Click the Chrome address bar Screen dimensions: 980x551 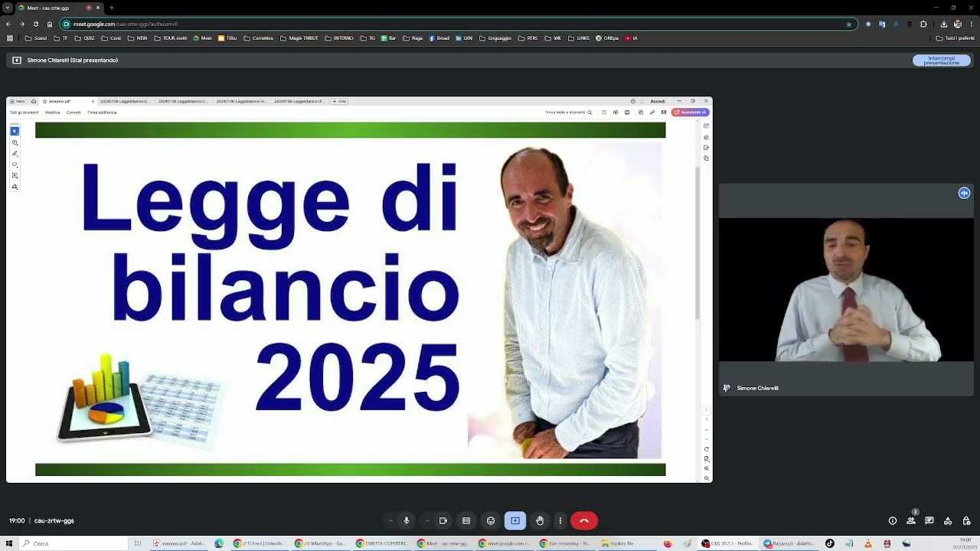click(x=458, y=24)
